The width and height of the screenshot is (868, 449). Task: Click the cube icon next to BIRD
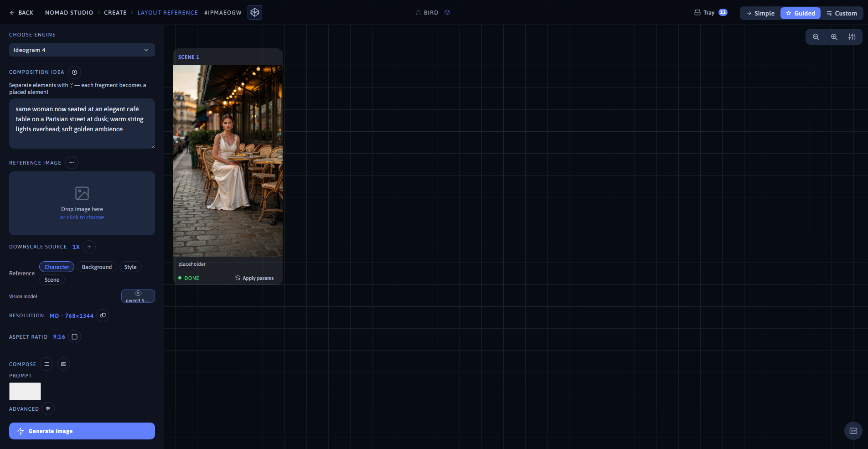(447, 12)
